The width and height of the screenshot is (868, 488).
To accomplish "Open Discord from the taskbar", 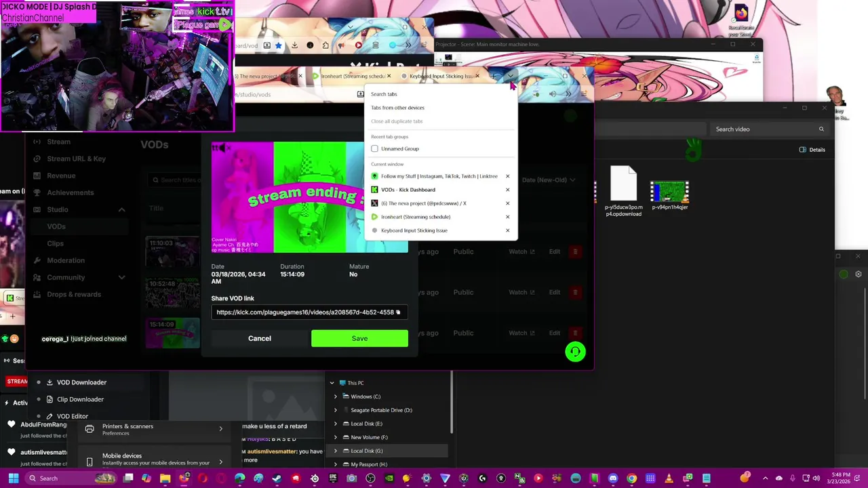I will [613, 479].
